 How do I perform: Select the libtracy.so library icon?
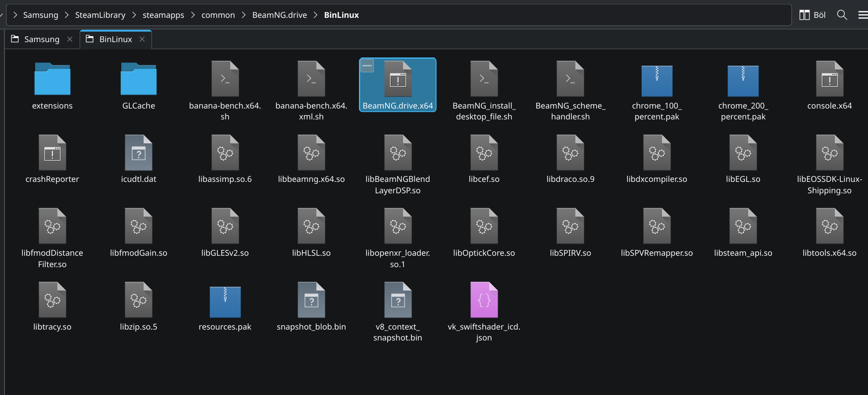click(52, 300)
